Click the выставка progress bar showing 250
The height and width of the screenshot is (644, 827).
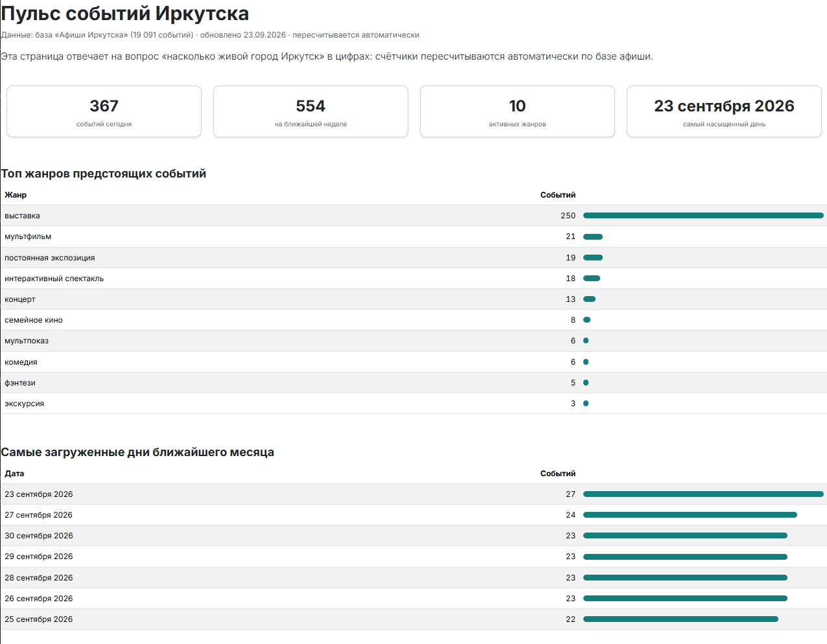tap(703, 216)
